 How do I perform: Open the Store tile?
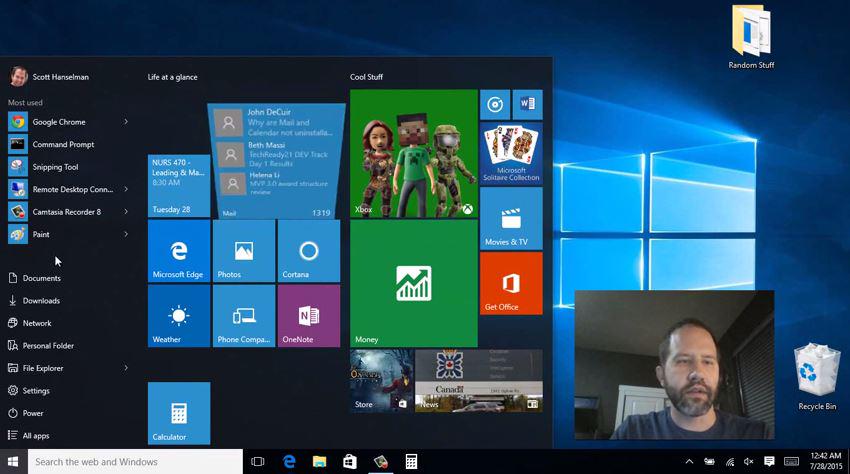381,381
